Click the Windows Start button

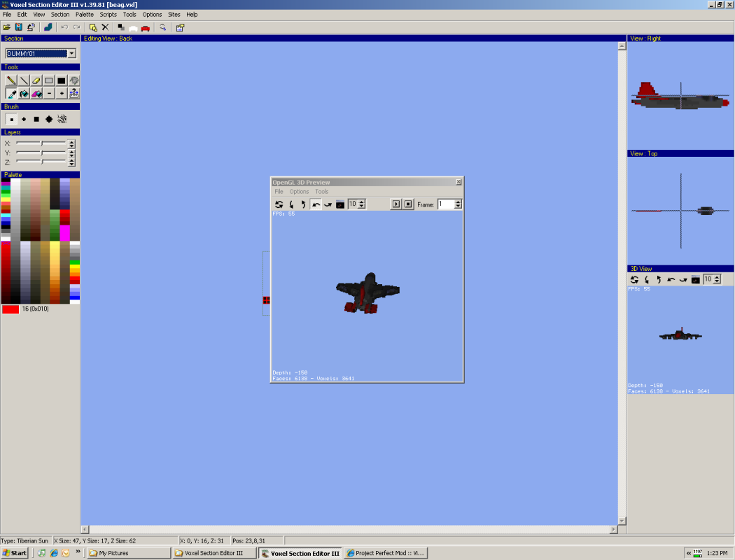15,553
